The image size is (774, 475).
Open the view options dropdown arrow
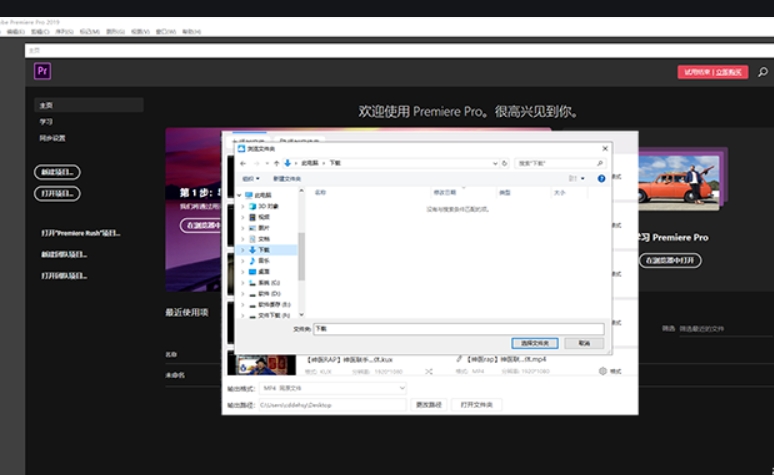582,179
